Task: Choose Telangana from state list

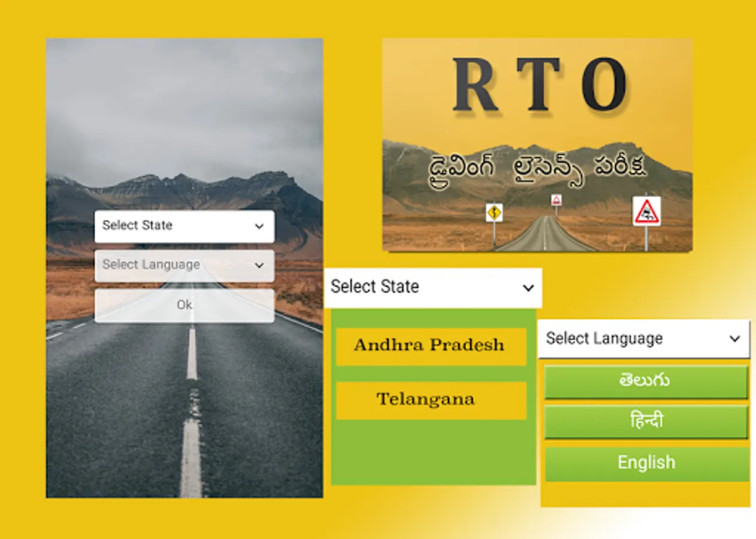Action: [x=431, y=400]
